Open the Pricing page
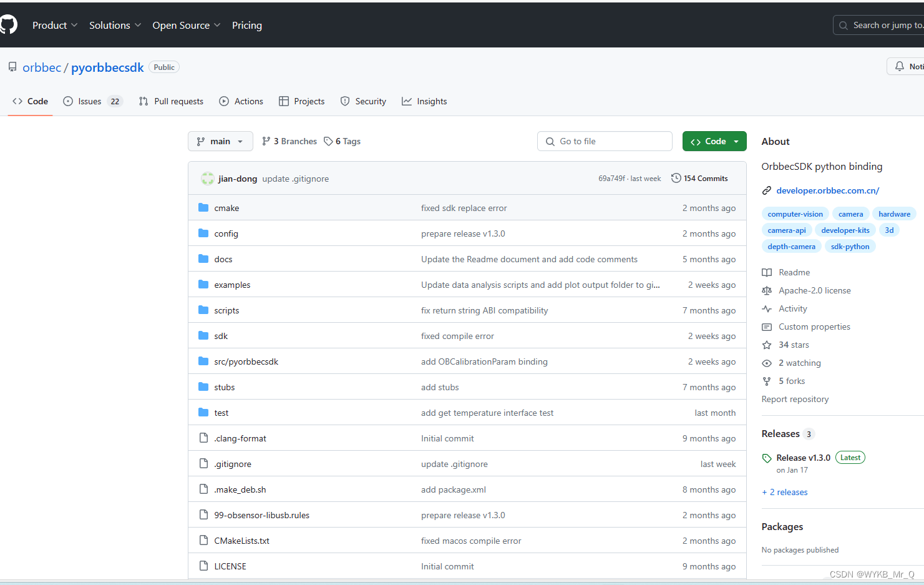 tap(247, 25)
